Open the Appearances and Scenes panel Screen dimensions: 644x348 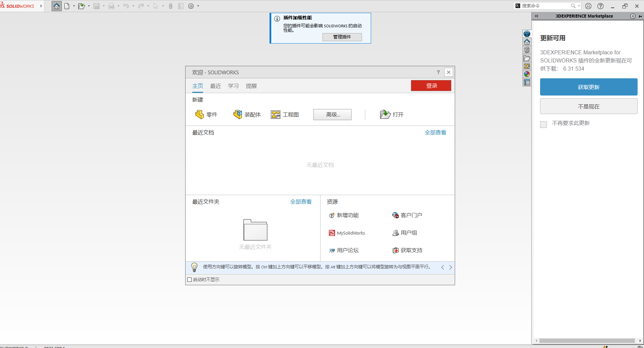[x=527, y=74]
